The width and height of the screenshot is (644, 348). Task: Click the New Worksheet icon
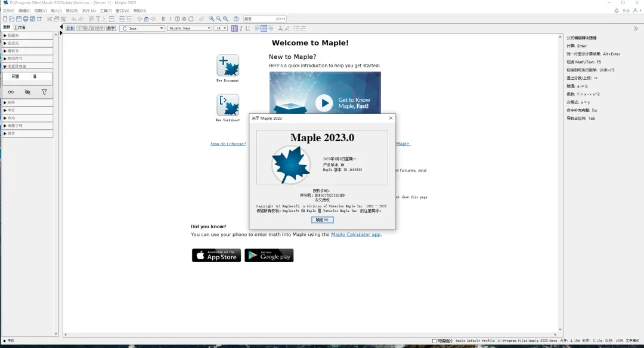point(228,105)
